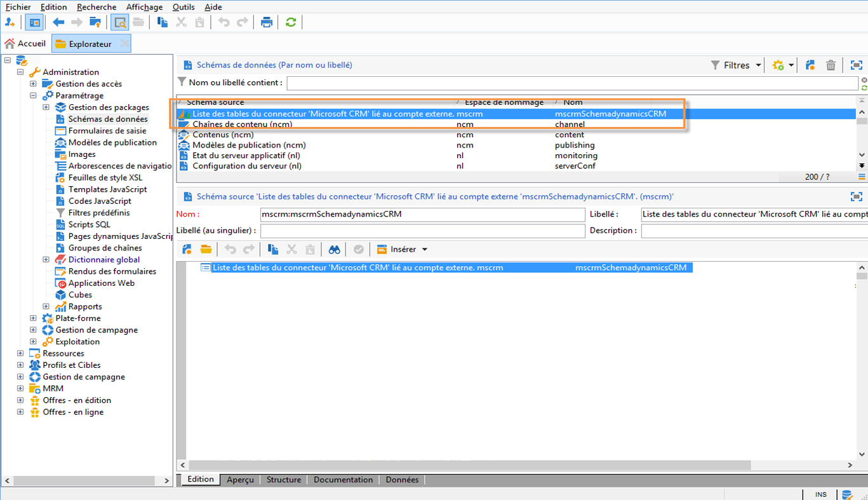Switch to the Aperçu tab

tap(240, 480)
